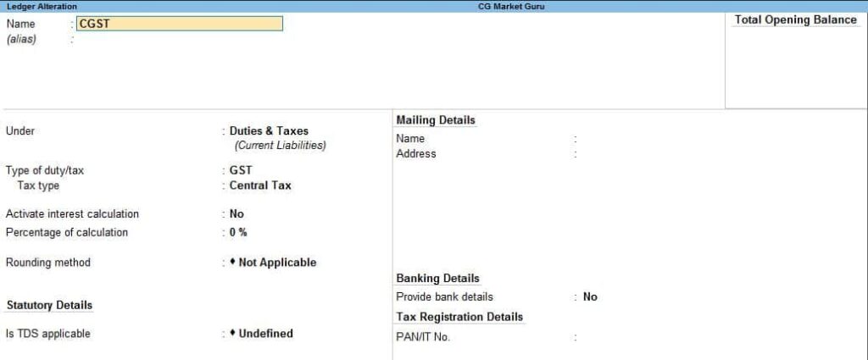
Task: Click the Tax type label
Action: (38, 186)
